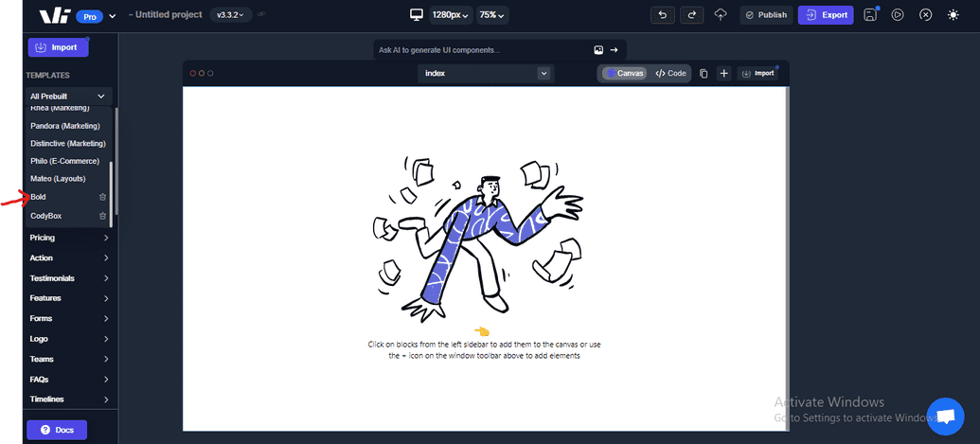The height and width of the screenshot is (444, 980).
Task: Click the duplicate page icon
Action: click(x=704, y=74)
